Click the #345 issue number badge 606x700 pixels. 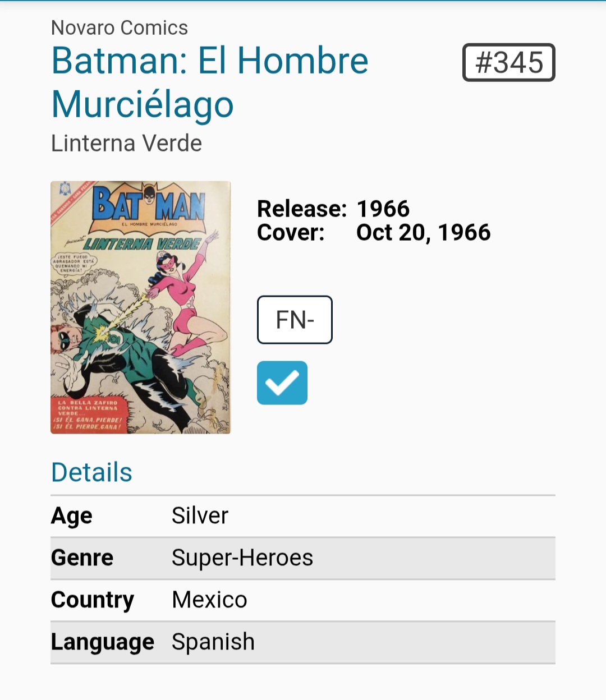508,62
